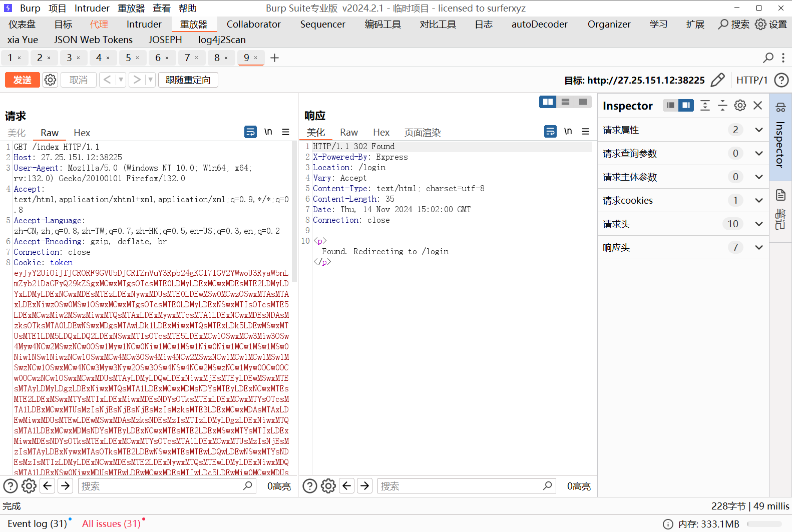The width and height of the screenshot is (792, 532).
Task: Click request editor vertical scrollbar
Action: click(x=295, y=212)
